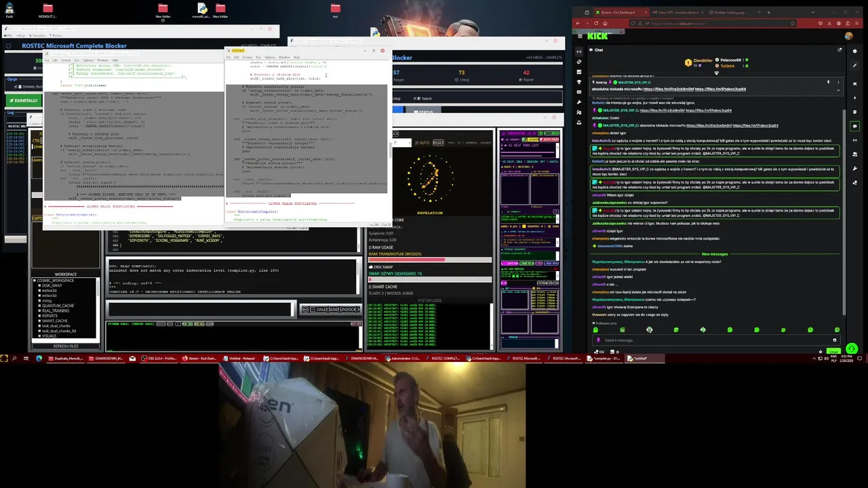
Task: Click the SEND button beside the prompt
Action: 334,309
